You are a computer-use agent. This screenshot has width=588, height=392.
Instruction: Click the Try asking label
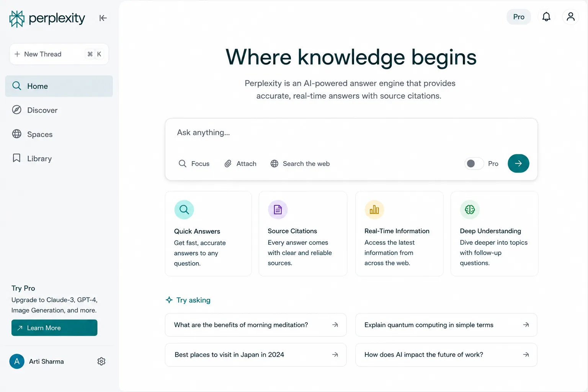(x=193, y=300)
